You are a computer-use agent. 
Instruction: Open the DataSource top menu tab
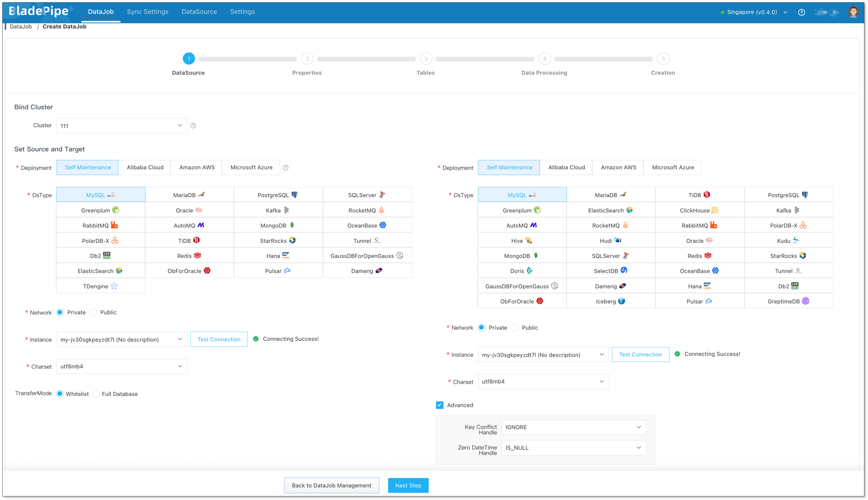tap(199, 12)
